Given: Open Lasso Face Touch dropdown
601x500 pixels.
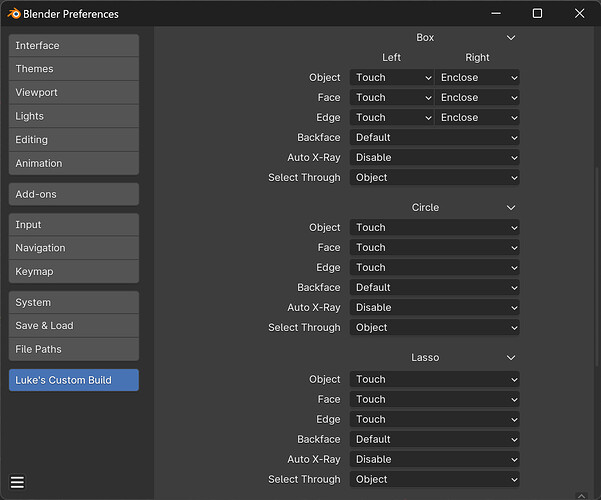Looking at the screenshot, I should pyautogui.click(x=435, y=399).
